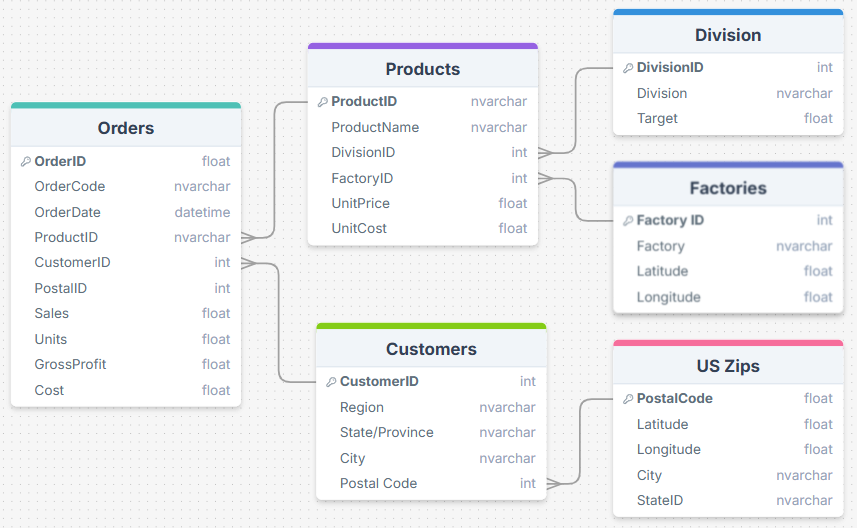
Task: Click the Customers table header
Action: [431, 349]
